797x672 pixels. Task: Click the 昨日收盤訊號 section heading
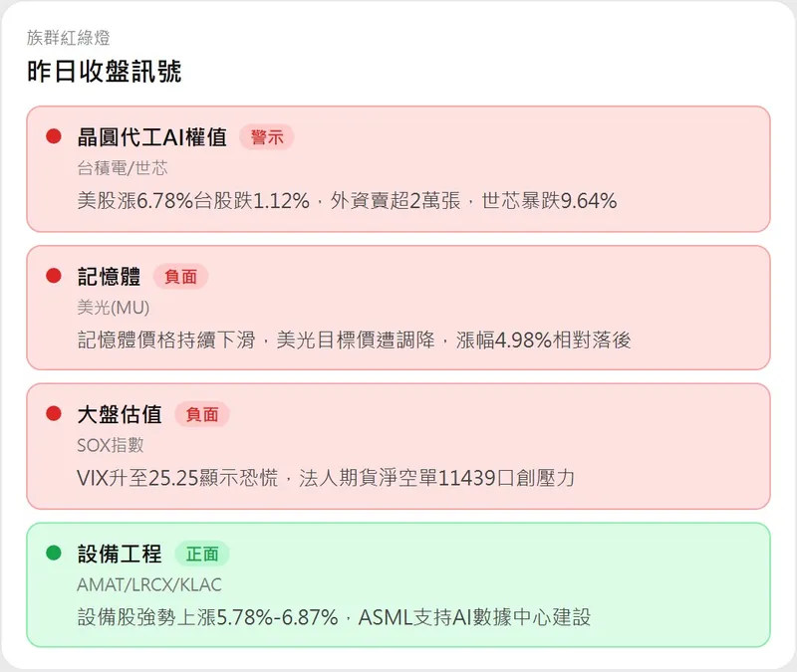click(x=105, y=72)
